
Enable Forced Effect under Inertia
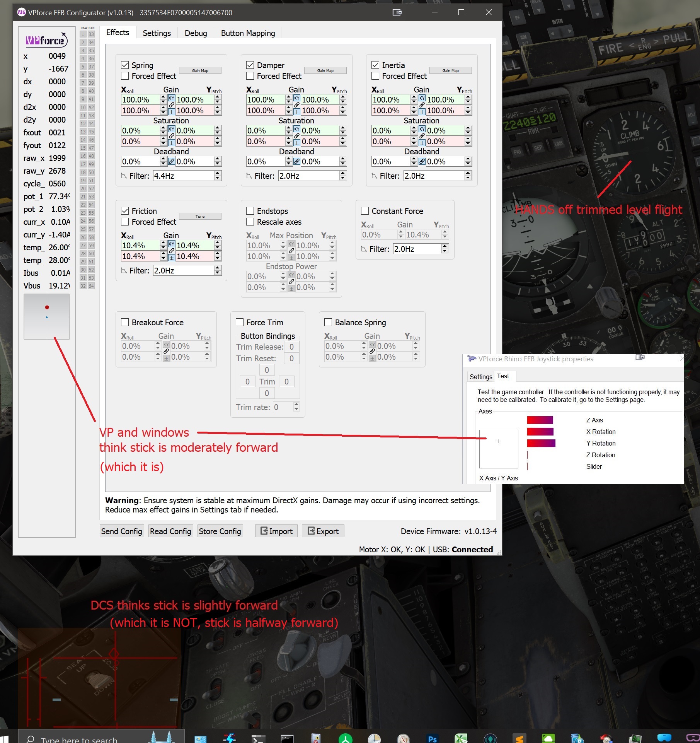pyautogui.click(x=375, y=76)
